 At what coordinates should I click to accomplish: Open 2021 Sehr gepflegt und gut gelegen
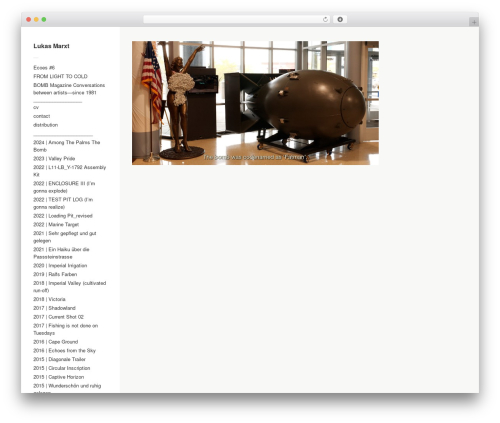[65, 237]
